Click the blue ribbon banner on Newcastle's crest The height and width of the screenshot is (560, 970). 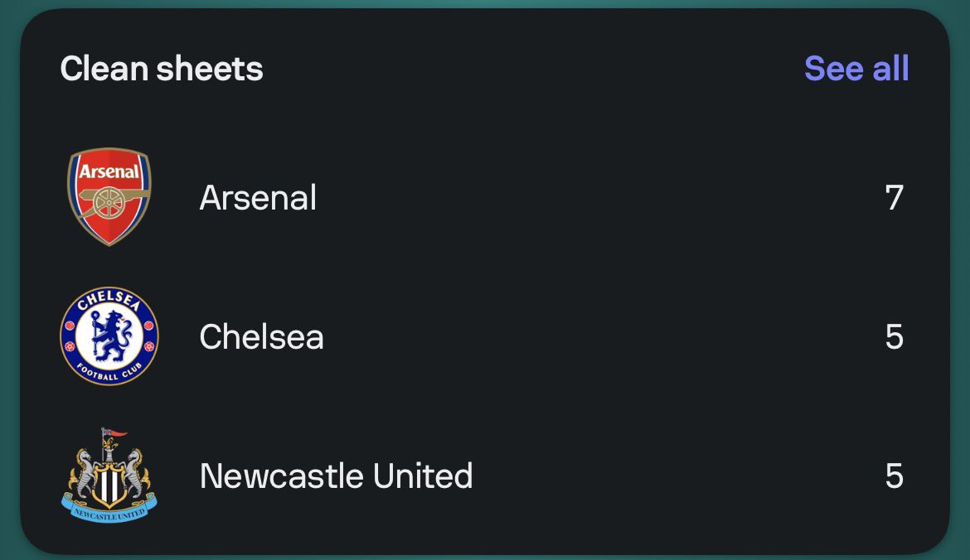[x=109, y=509]
